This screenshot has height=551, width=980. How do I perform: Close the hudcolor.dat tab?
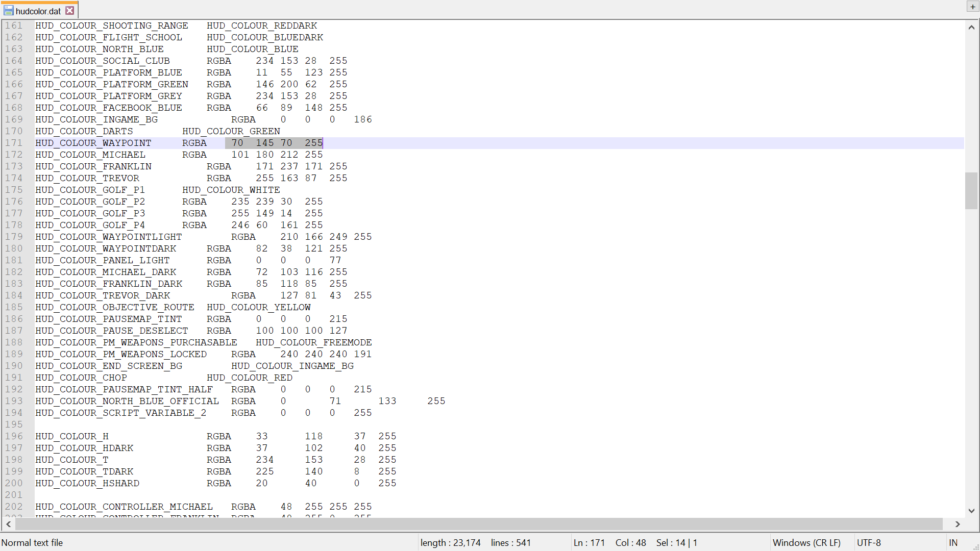70,10
